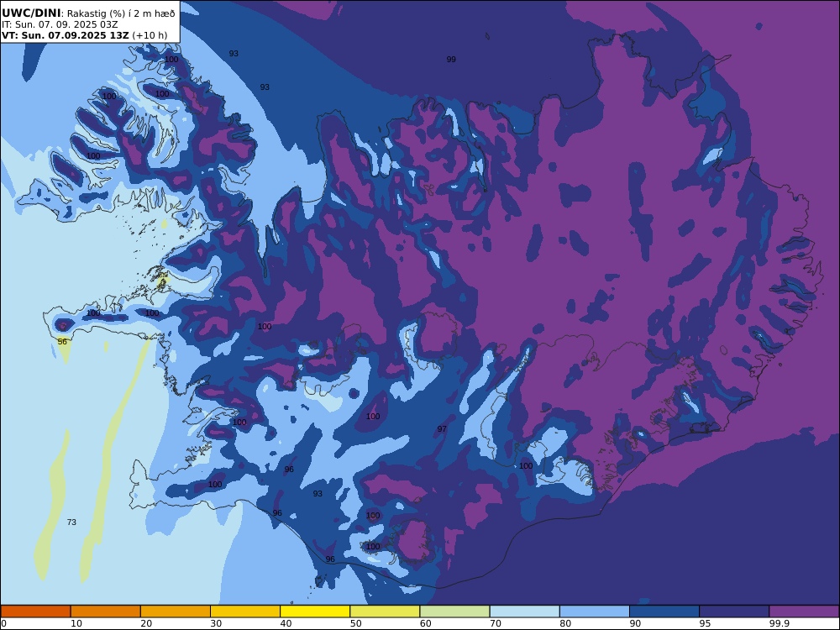The height and width of the screenshot is (630, 840).
Task: Click the purple legend swatch above 99.9
Action: click(x=804, y=612)
